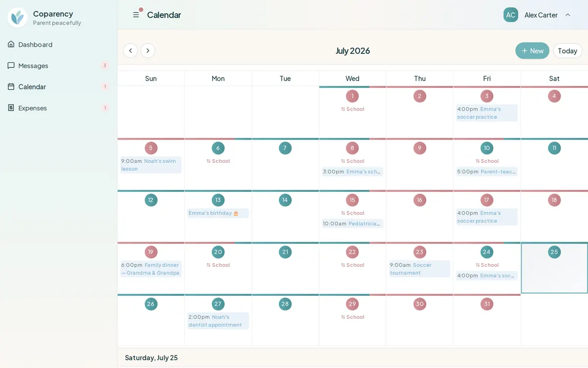
Task: Open Noah's swim lesson event
Action: coord(151,165)
